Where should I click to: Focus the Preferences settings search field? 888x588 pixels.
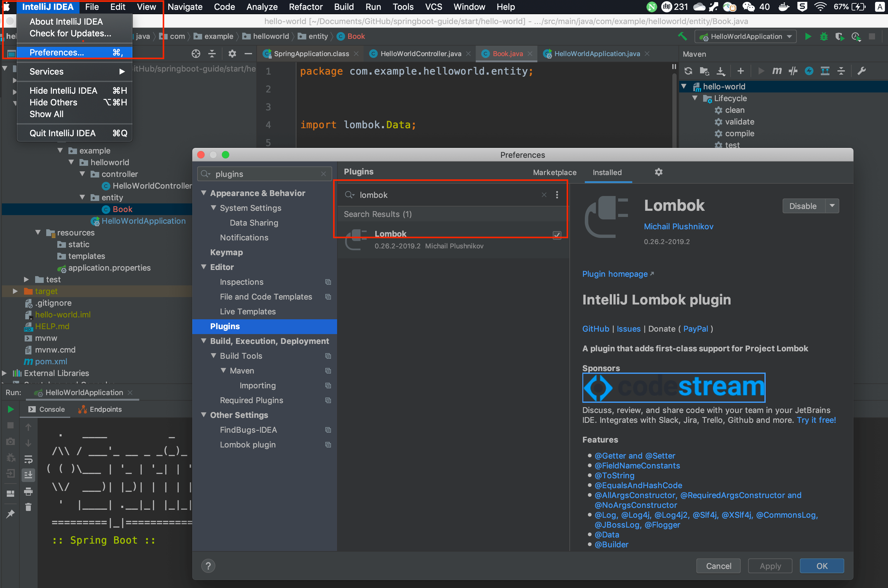264,174
